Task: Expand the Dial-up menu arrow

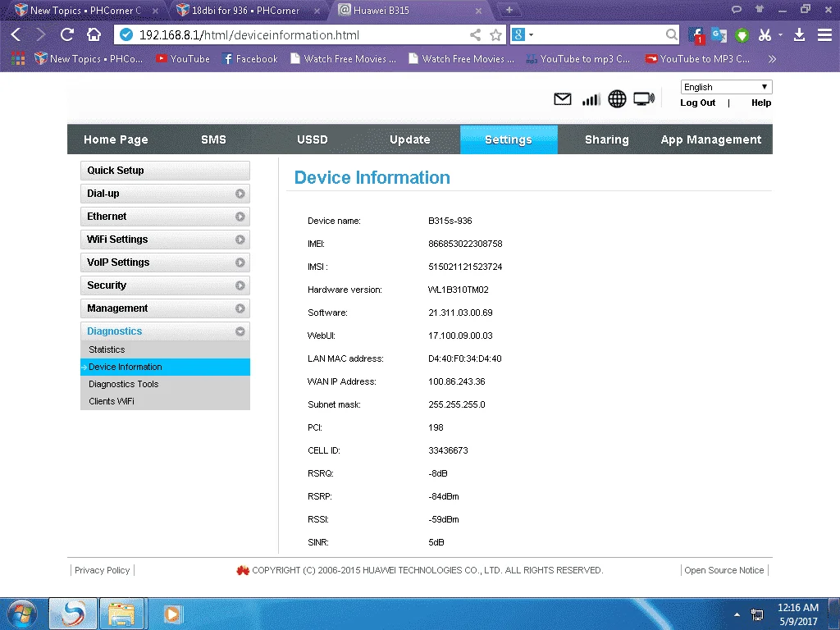Action: coord(240,194)
